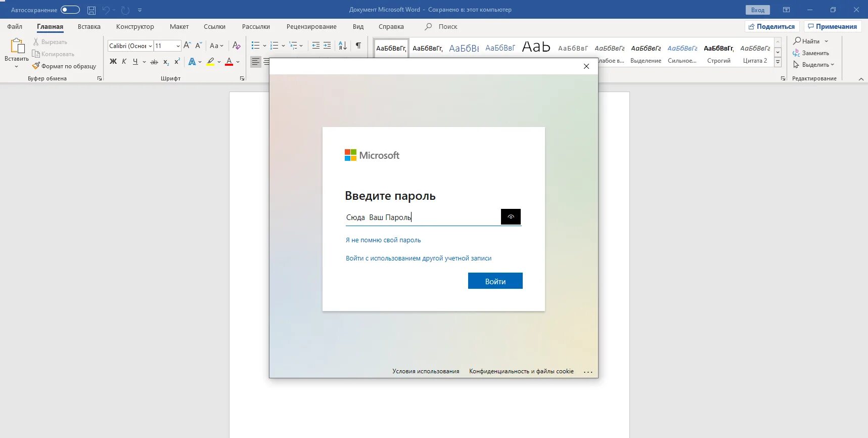The height and width of the screenshot is (438, 868).
Task: Decrease font size with the smaller A icon
Action: pos(199,46)
